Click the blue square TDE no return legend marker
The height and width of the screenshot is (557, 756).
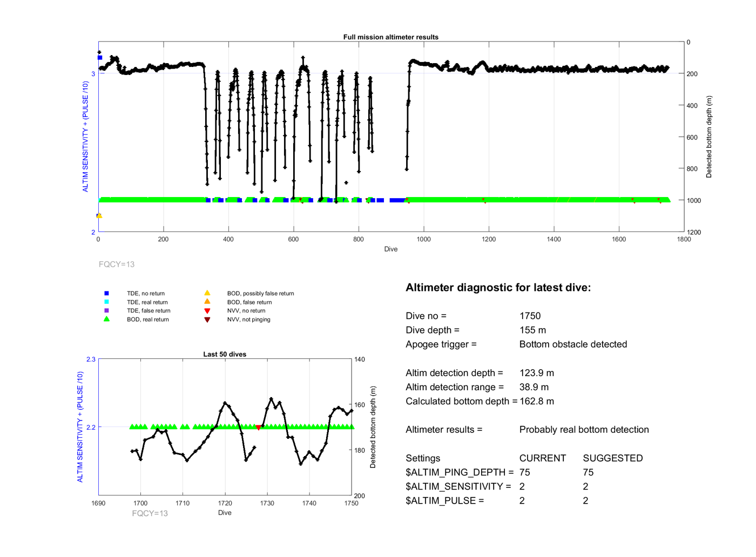tap(106, 293)
